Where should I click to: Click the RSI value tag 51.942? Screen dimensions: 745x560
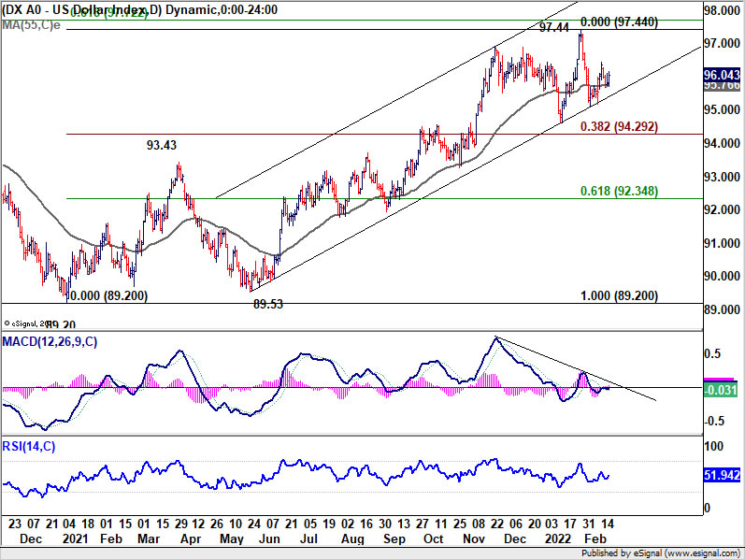722,475
